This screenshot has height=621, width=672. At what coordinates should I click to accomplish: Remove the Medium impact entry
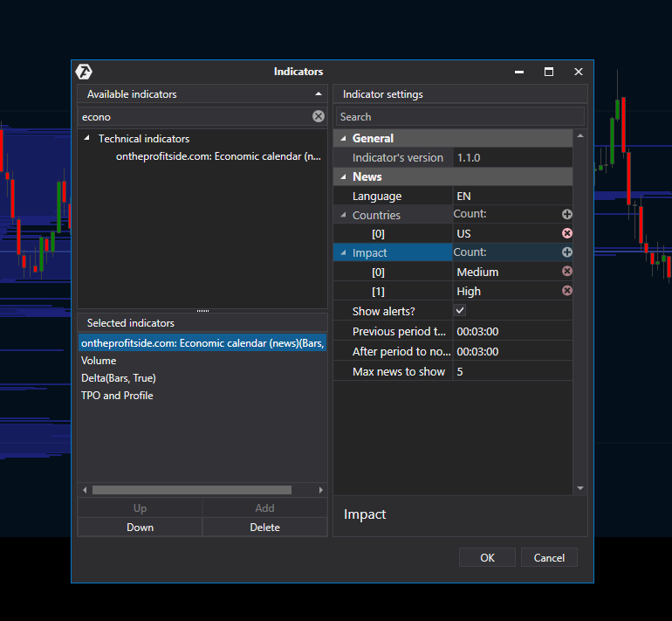(x=566, y=272)
